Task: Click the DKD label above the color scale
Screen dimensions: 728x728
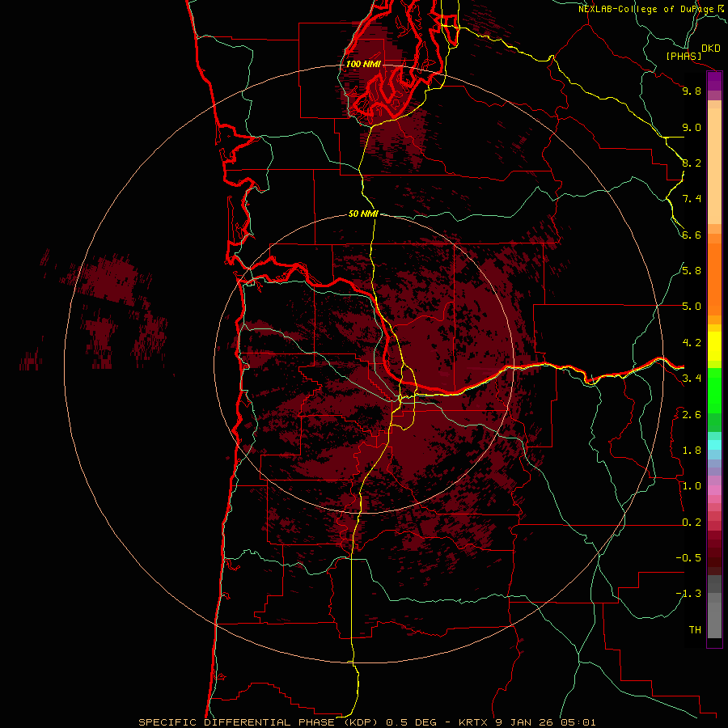Action: click(x=710, y=49)
